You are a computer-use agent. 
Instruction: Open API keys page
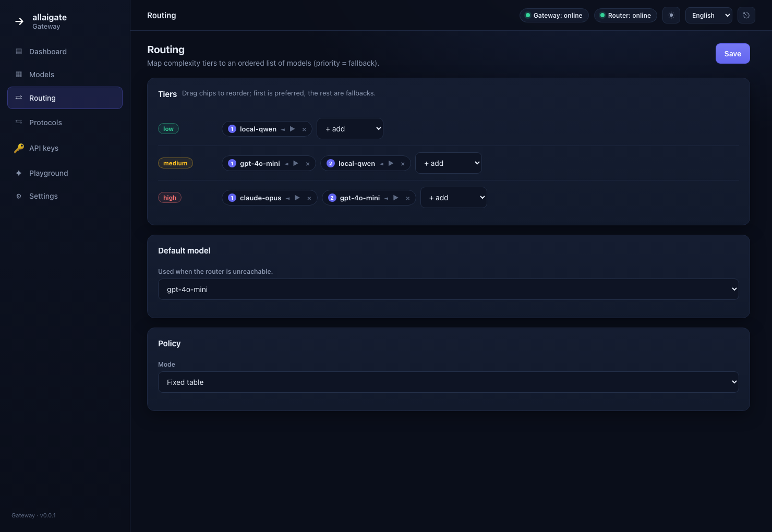(65, 148)
